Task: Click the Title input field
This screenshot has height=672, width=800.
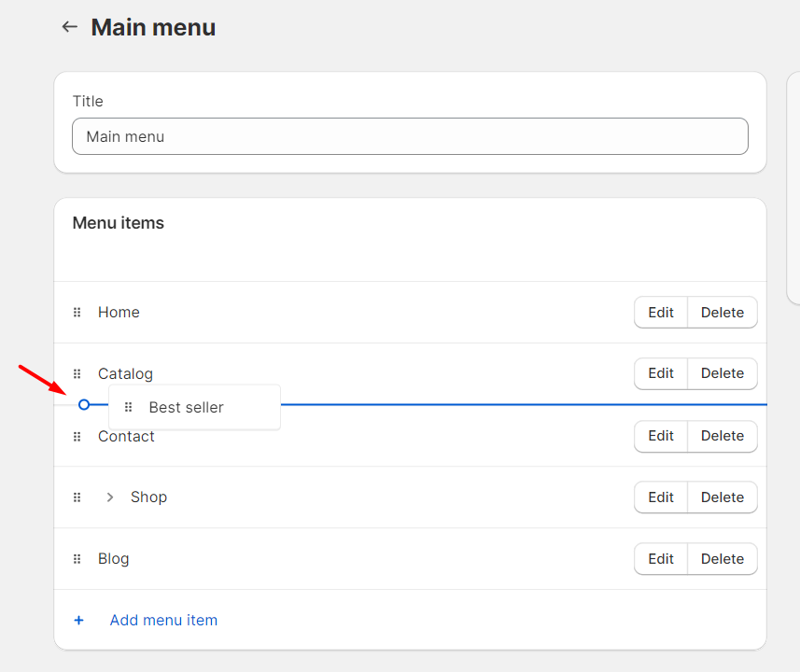Action: 410,136
